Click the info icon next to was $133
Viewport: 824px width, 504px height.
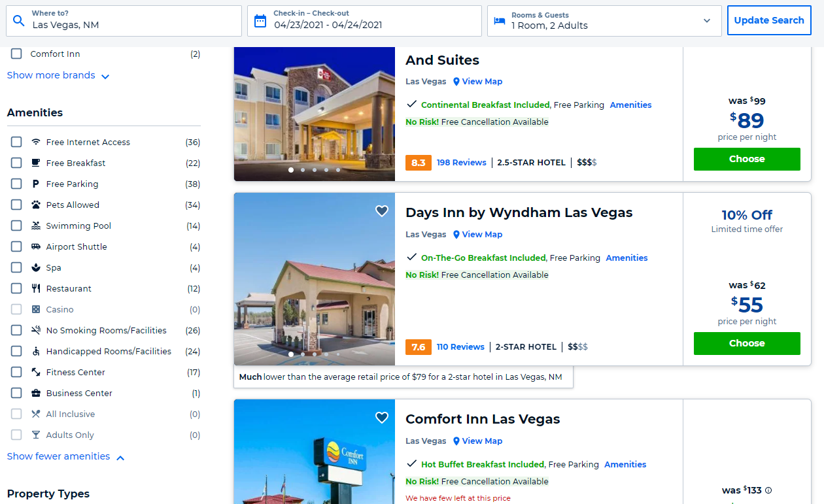pos(768,490)
